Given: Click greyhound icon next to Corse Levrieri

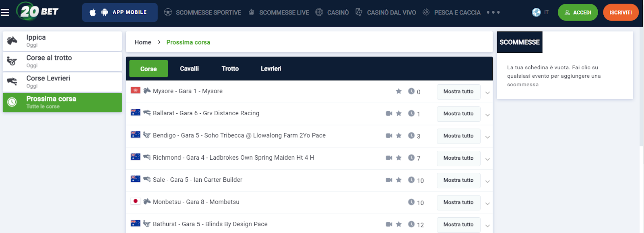Looking at the screenshot, I should point(12,82).
